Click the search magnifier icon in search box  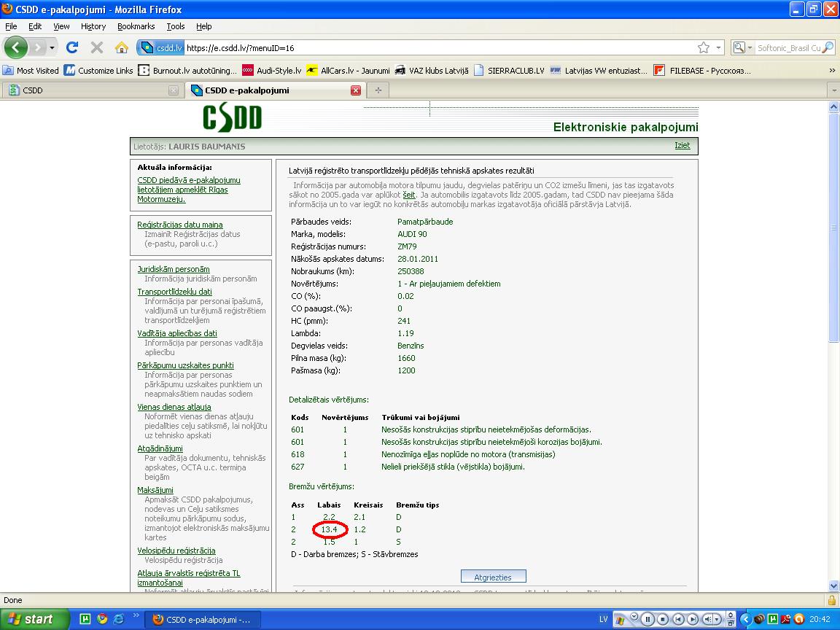click(x=828, y=47)
